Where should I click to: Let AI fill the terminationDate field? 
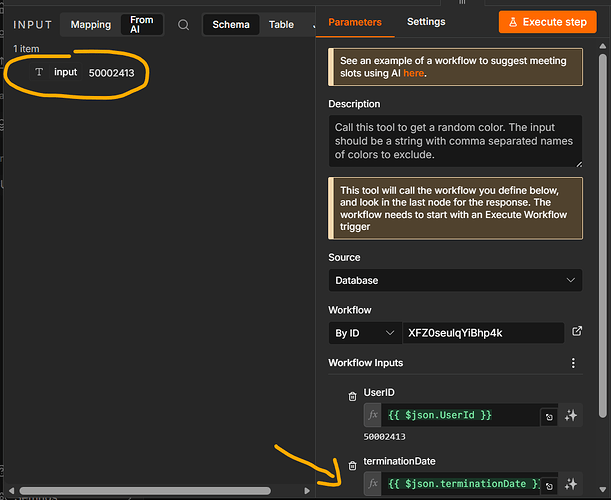571,484
